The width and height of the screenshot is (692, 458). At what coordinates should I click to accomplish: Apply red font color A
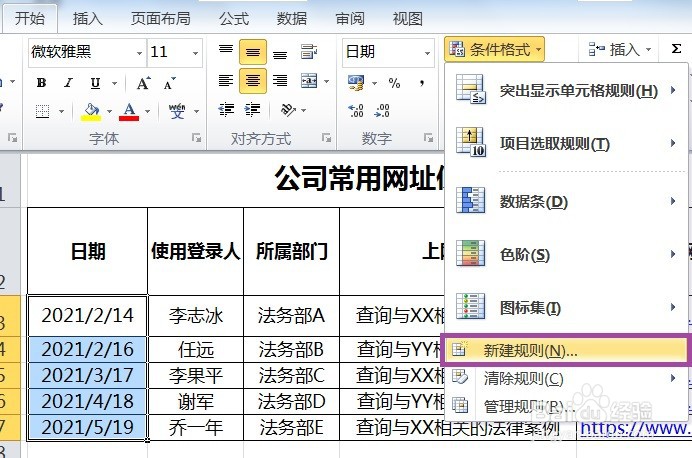click(x=129, y=111)
